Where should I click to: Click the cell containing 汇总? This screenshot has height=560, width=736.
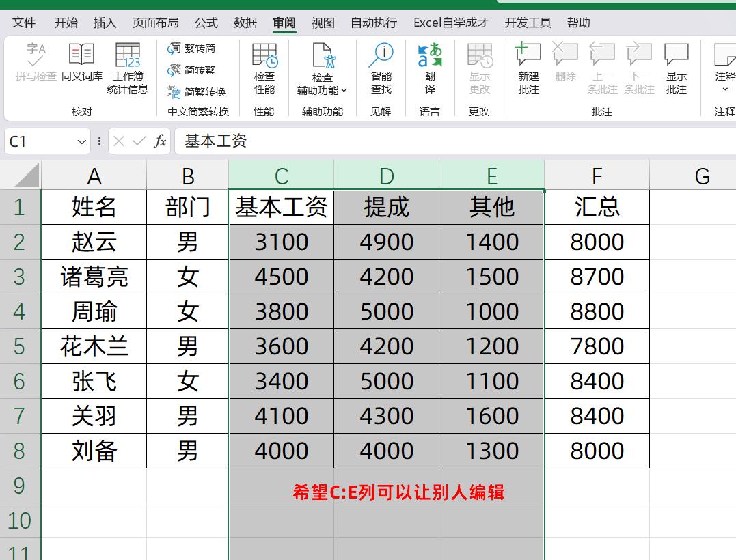(597, 207)
